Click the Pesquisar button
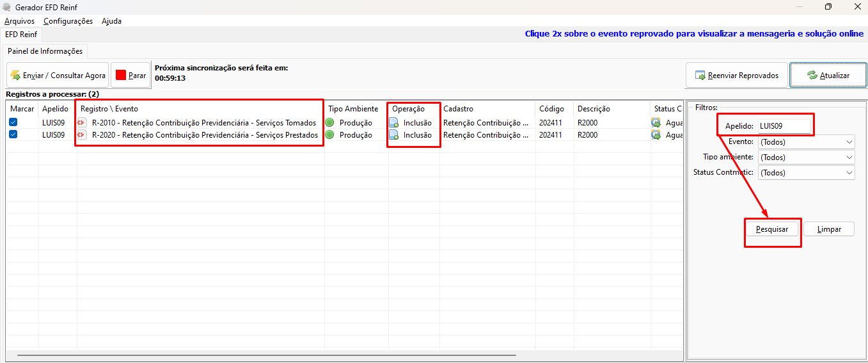 pos(772,229)
